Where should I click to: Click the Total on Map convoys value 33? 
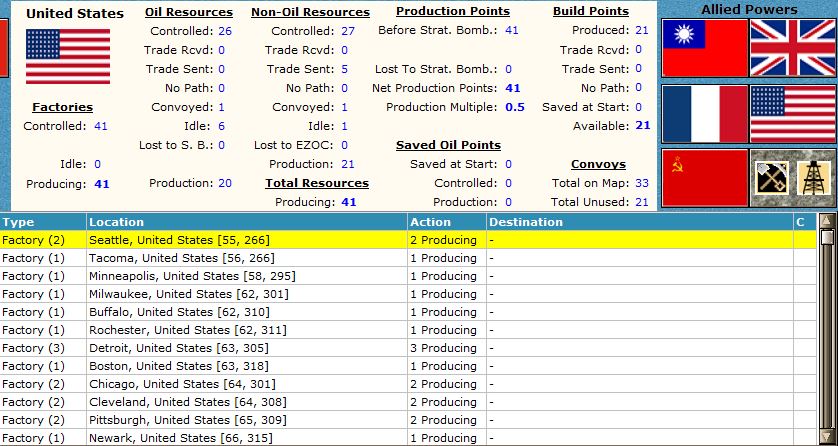coord(642,183)
